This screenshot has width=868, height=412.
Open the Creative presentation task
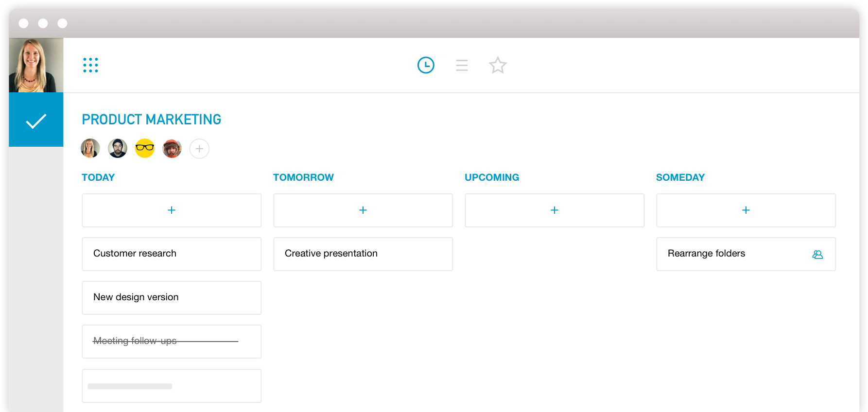tap(363, 254)
